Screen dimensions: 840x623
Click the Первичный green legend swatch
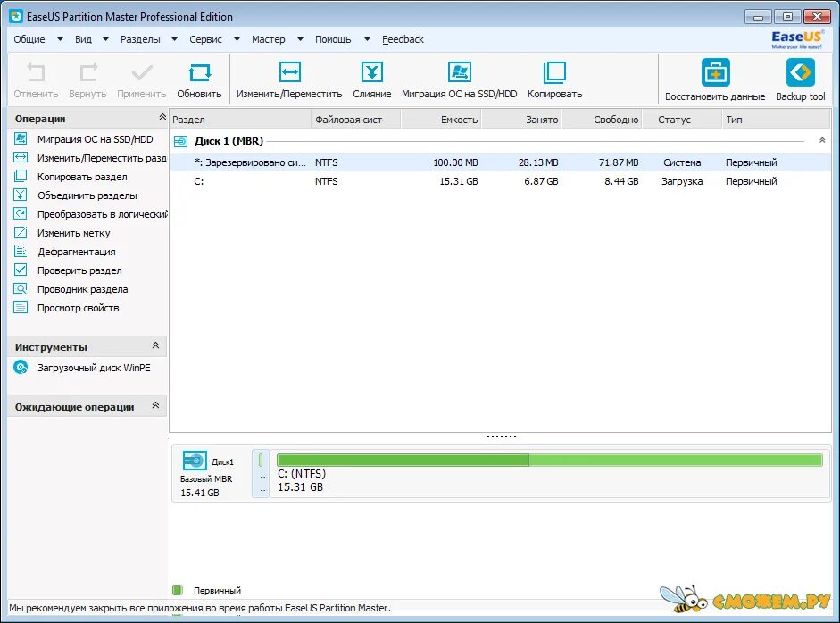178,590
